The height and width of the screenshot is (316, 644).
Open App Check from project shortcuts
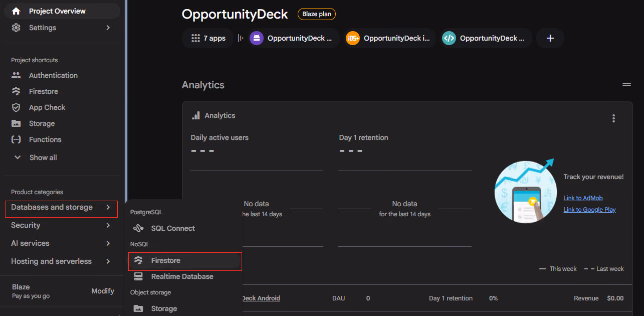coord(47,107)
